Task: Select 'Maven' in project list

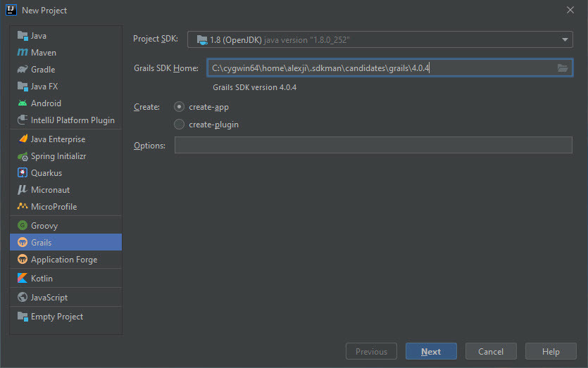Action: [44, 53]
